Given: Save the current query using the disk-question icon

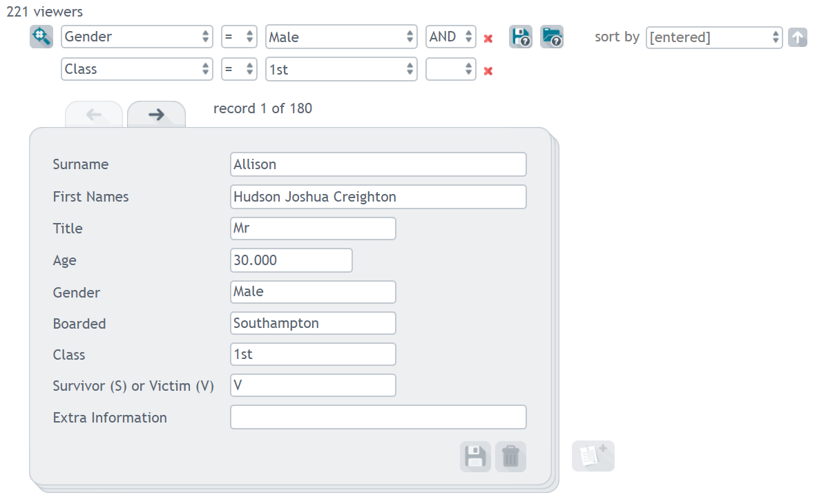Looking at the screenshot, I should coord(521,37).
